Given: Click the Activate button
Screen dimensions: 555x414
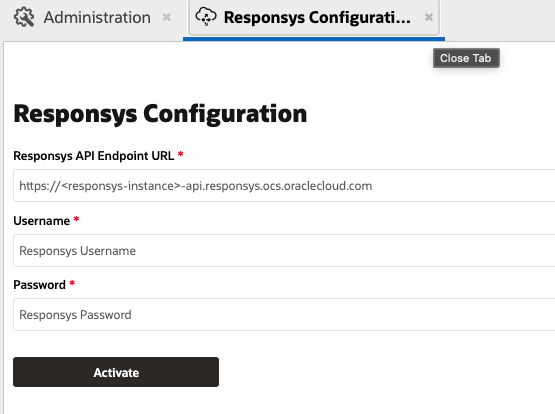Looking at the screenshot, I should [x=116, y=372].
